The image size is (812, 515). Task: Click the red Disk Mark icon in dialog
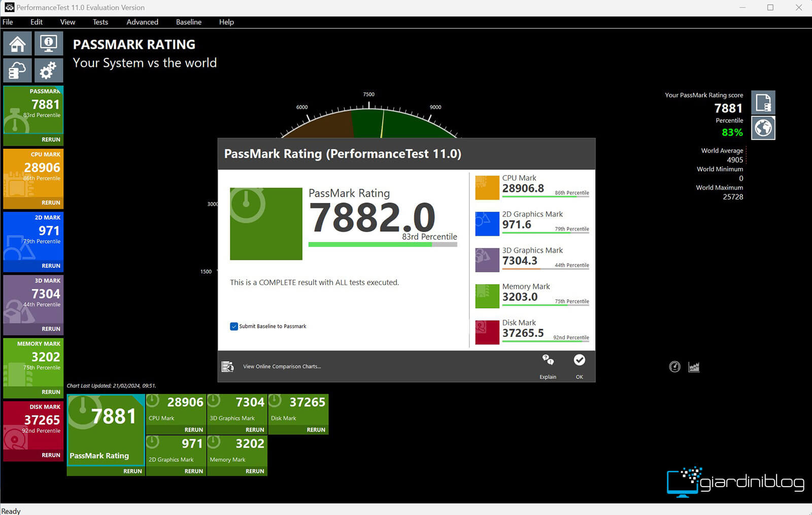point(487,332)
